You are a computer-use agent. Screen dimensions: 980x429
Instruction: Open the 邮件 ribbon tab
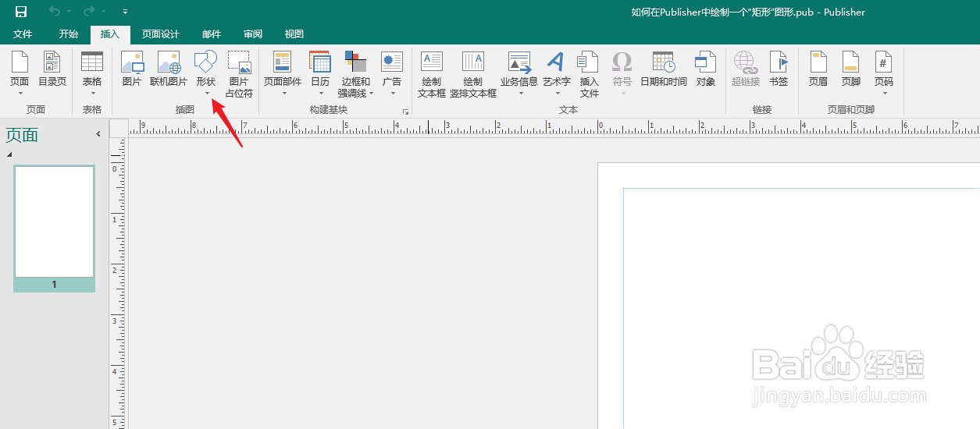(212, 34)
